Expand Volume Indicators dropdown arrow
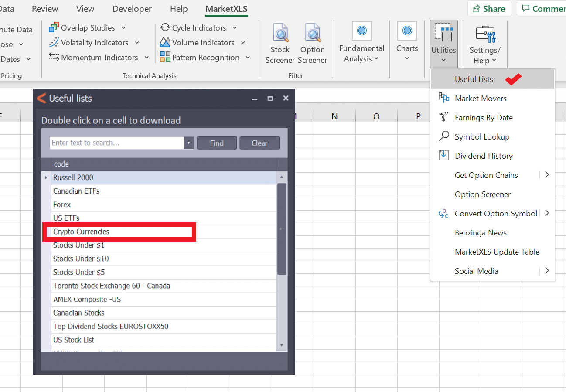 [243, 43]
